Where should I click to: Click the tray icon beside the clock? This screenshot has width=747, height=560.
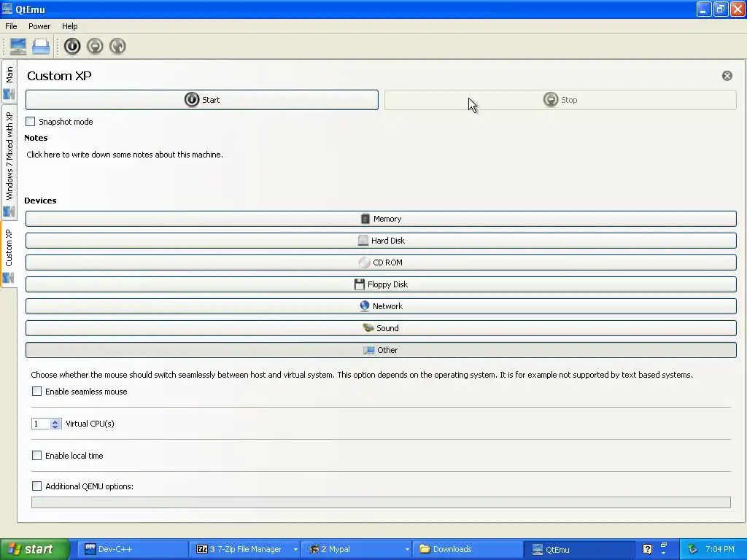pos(693,549)
